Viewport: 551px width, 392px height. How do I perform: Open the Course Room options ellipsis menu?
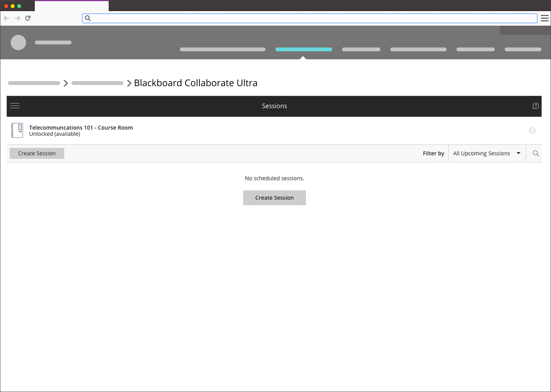coord(532,131)
